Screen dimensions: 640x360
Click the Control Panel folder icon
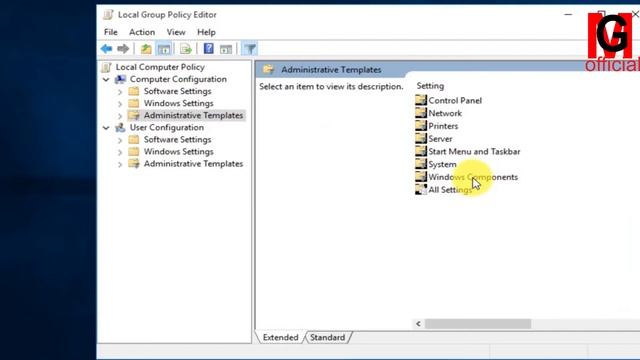(421, 100)
